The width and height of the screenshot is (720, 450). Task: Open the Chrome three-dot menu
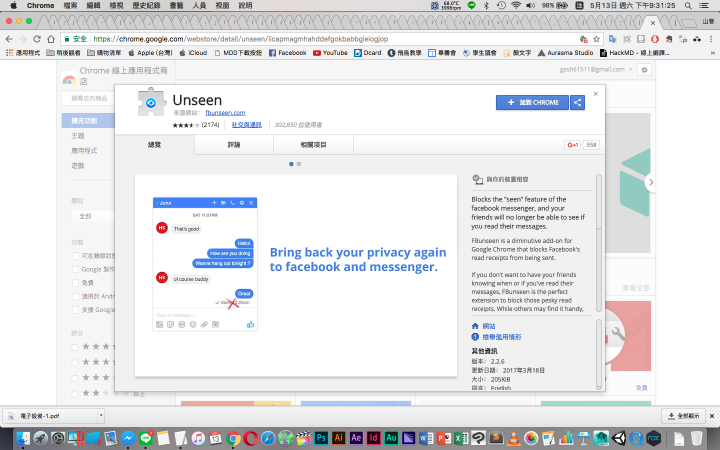tap(711, 39)
